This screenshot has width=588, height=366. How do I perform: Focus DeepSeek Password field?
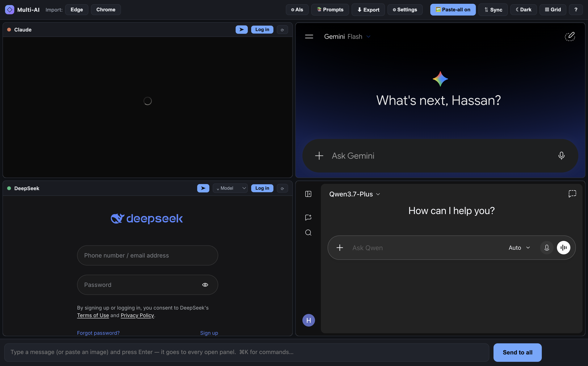click(x=147, y=285)
